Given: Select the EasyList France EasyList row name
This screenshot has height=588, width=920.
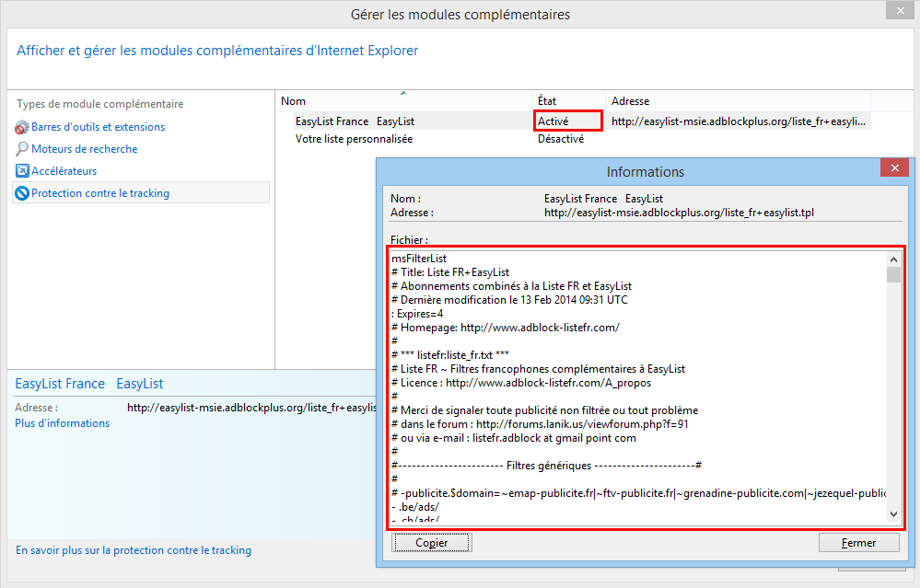Looking at the screenshot, I should 355,121.
